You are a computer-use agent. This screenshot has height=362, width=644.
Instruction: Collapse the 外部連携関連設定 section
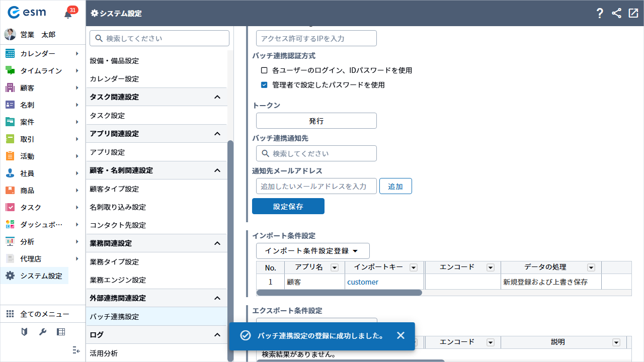(x=217, y=298)
